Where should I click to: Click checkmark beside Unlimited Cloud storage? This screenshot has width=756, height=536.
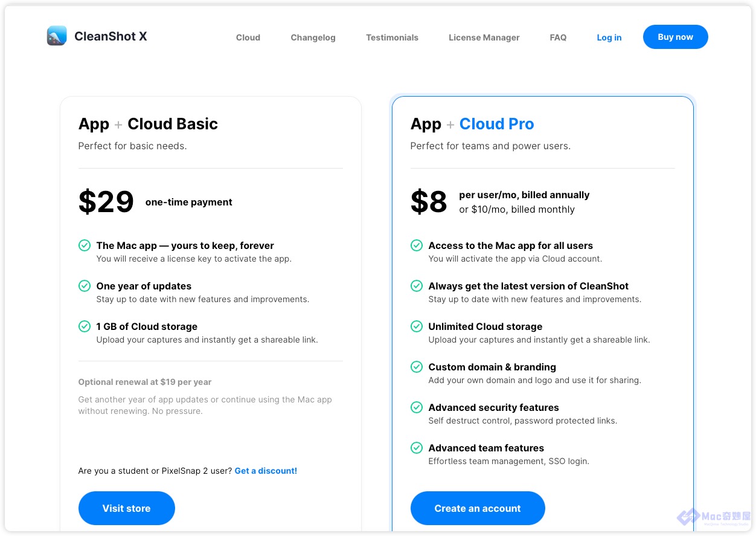click(x=417, y=326)
